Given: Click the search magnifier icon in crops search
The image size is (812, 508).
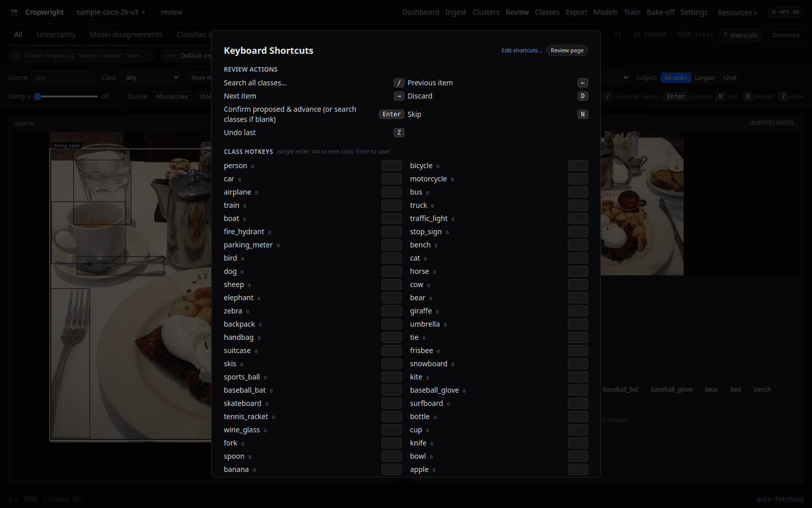Looking at the screenshot, I should click(17, 56).
